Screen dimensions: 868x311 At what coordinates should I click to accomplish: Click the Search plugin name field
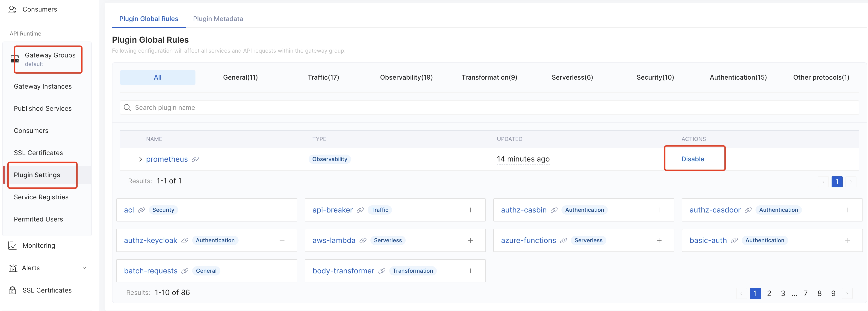489,108
